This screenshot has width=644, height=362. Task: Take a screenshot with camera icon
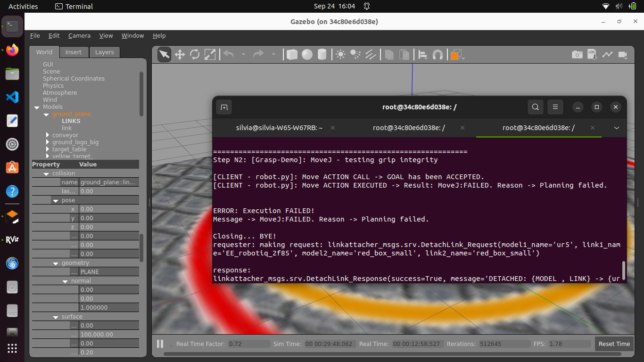(577, 55)
